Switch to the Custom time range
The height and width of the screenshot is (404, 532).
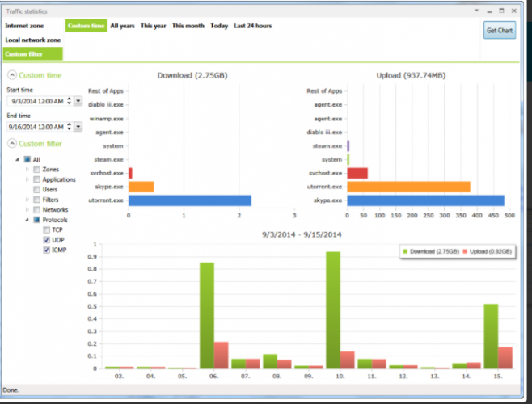click(86, 26)
